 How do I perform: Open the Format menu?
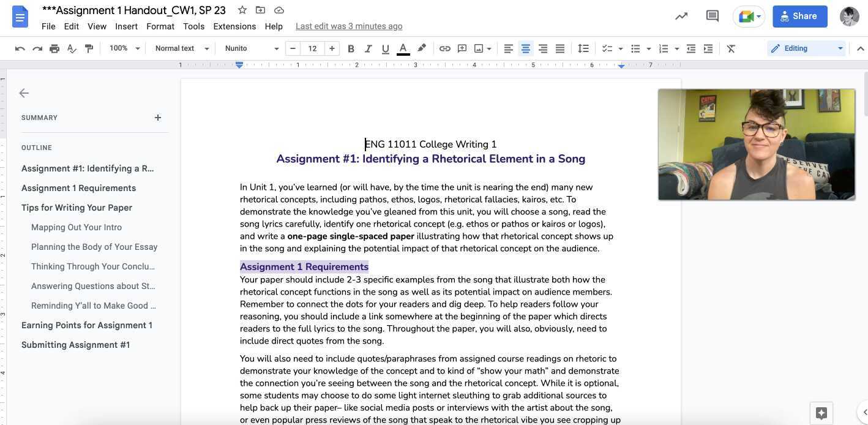tap(160, 26)
